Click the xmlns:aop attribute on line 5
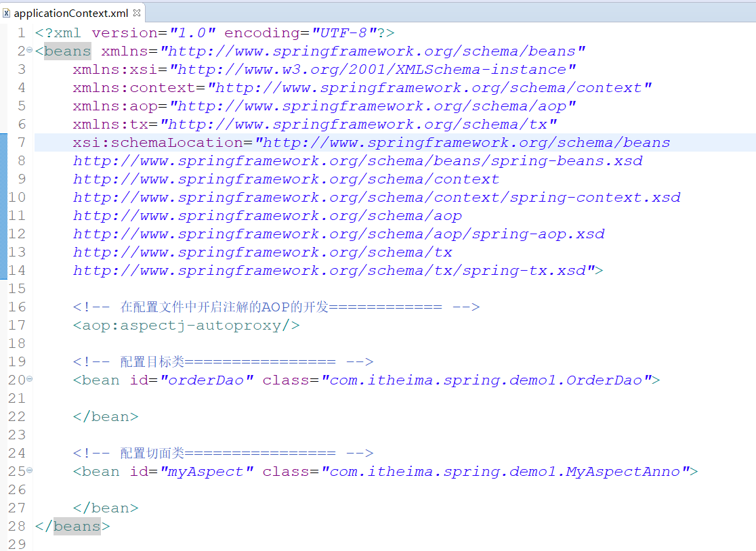756x551 pixels. pos(324,106)
